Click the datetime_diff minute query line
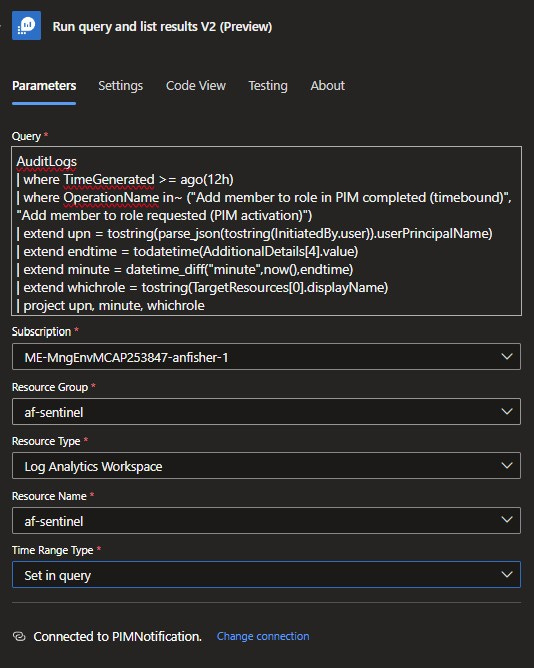This screenshot has height=668, width=534. (x=185, y=269)
